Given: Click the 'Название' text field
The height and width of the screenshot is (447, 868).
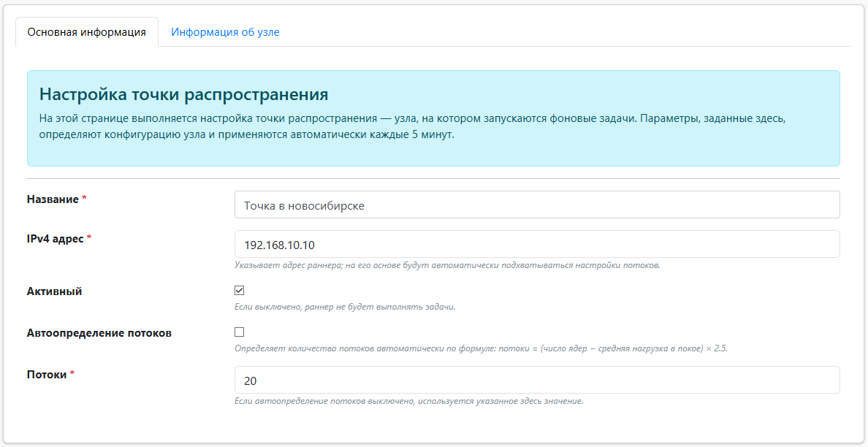Looking at the screenshot, I should tap(536, 205).
